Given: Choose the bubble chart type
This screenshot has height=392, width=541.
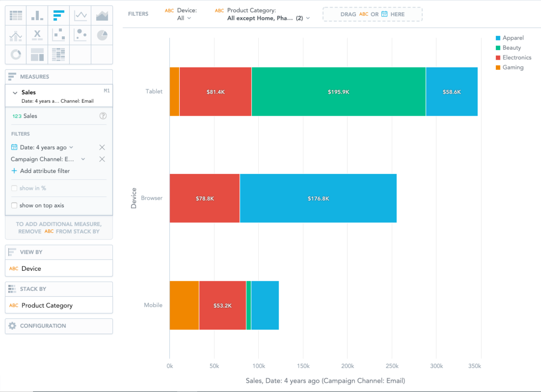Looking at the screenshot, I should (80, 36).
